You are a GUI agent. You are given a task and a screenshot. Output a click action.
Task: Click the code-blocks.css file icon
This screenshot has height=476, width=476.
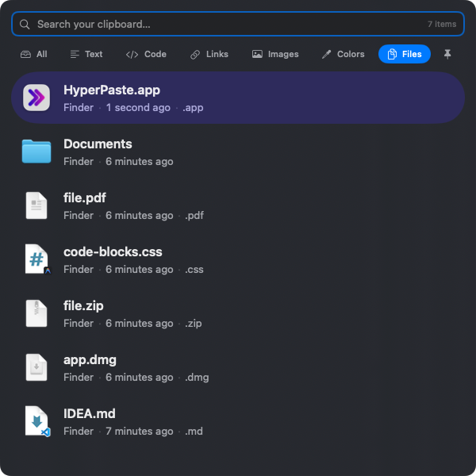click(37, 259)
